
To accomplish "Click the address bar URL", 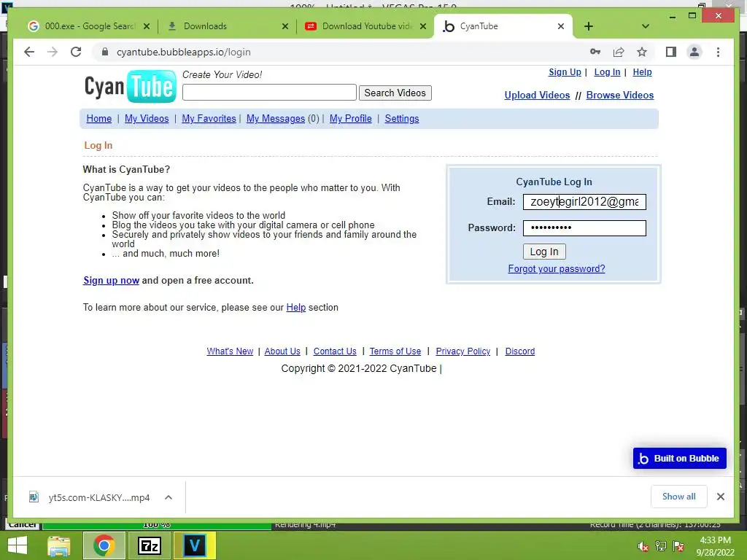I will 183,52.
